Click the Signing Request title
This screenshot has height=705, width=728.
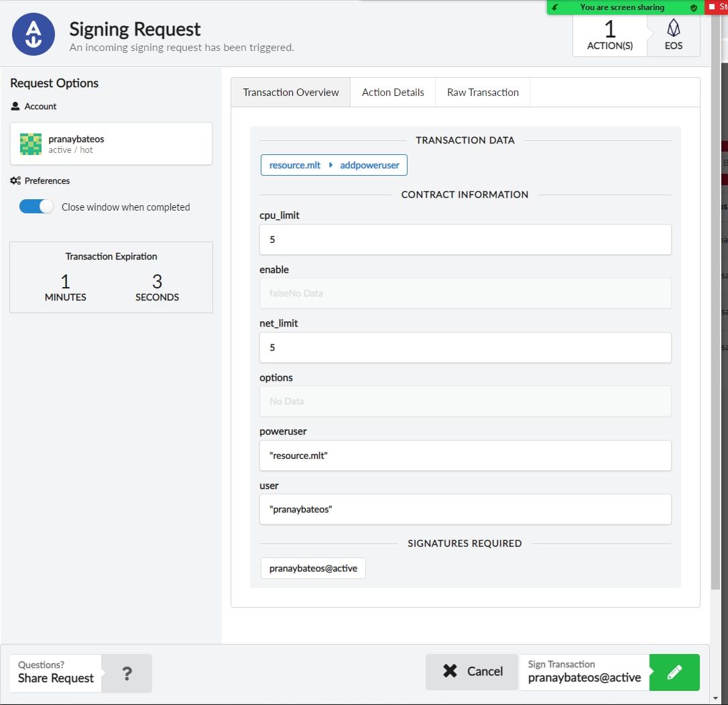135,30
